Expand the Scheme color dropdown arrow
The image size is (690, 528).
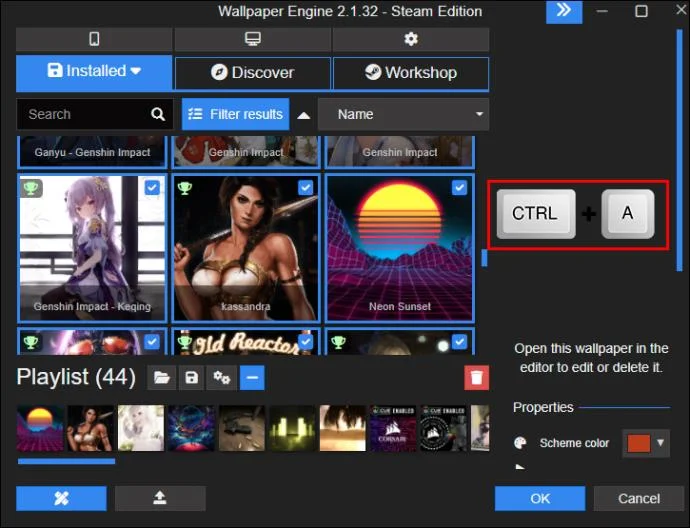(661, 443)
